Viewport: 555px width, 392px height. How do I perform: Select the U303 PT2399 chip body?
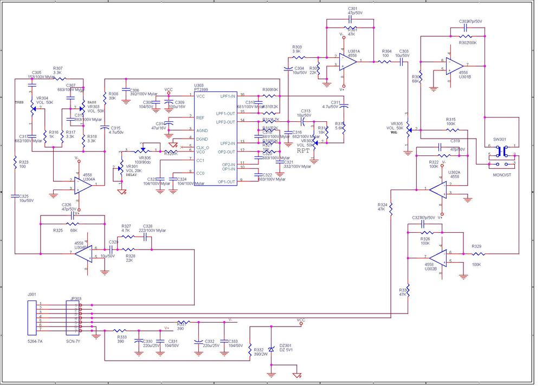click(216, 139)
